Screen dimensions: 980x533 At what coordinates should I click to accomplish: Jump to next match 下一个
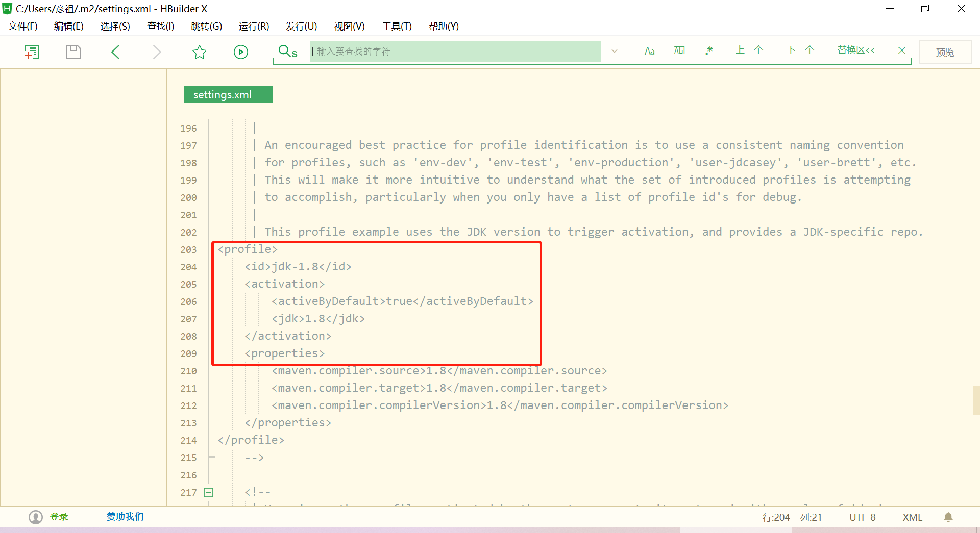[800, 50]
